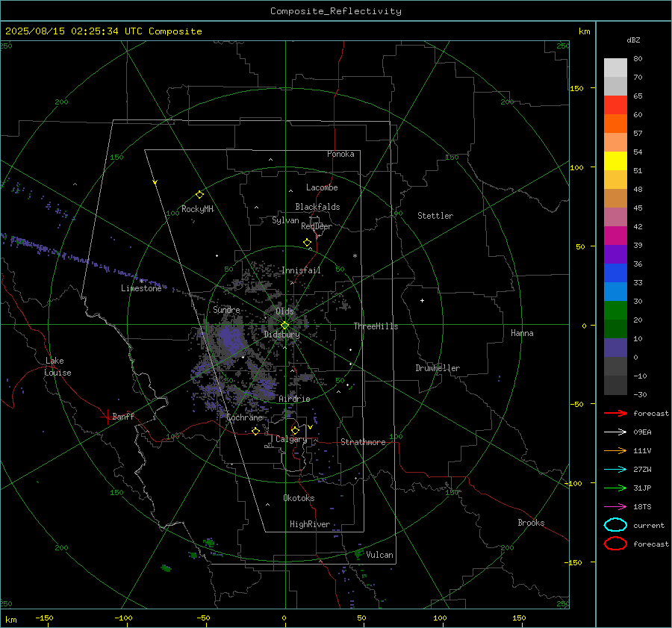Click the yellow diamond marker above Calgary
Viewport: 672px width, 628px height.
295,430
